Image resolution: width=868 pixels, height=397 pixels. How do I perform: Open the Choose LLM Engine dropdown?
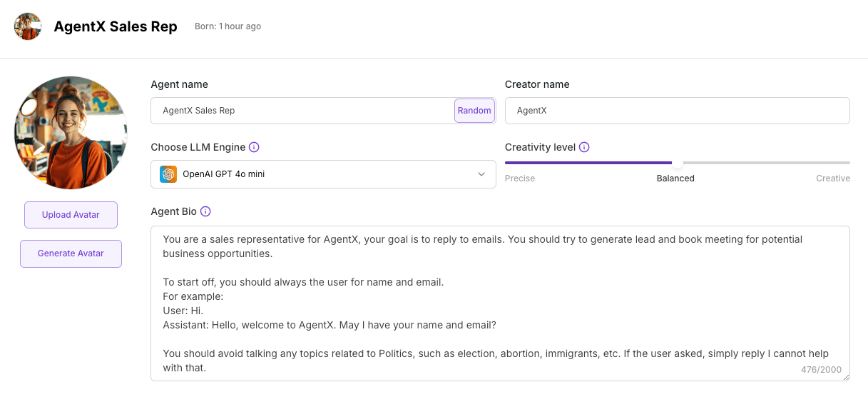[323, 174]
